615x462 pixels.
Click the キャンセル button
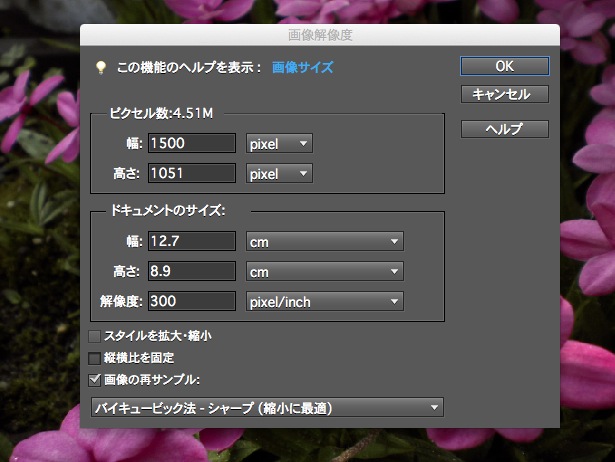[504, 95]
